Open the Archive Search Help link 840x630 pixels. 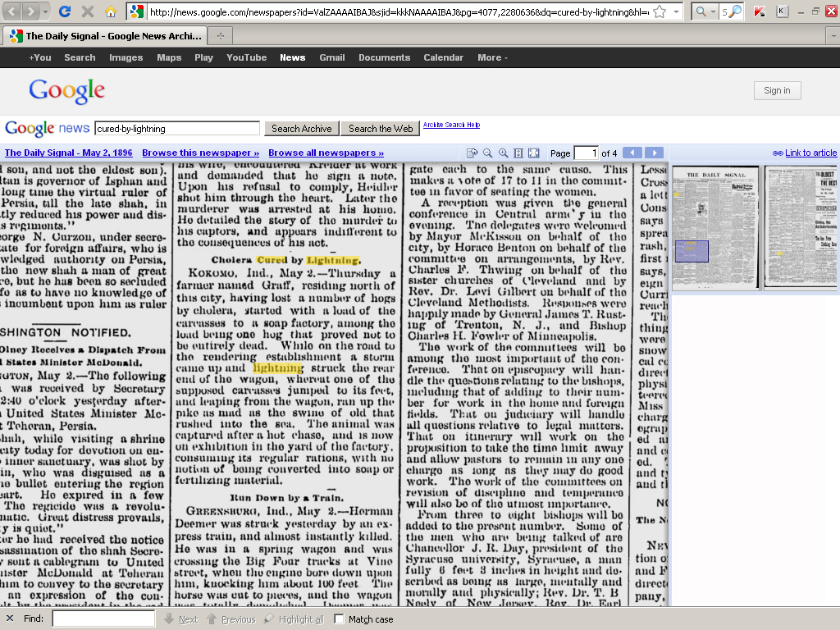coord(452,125)
